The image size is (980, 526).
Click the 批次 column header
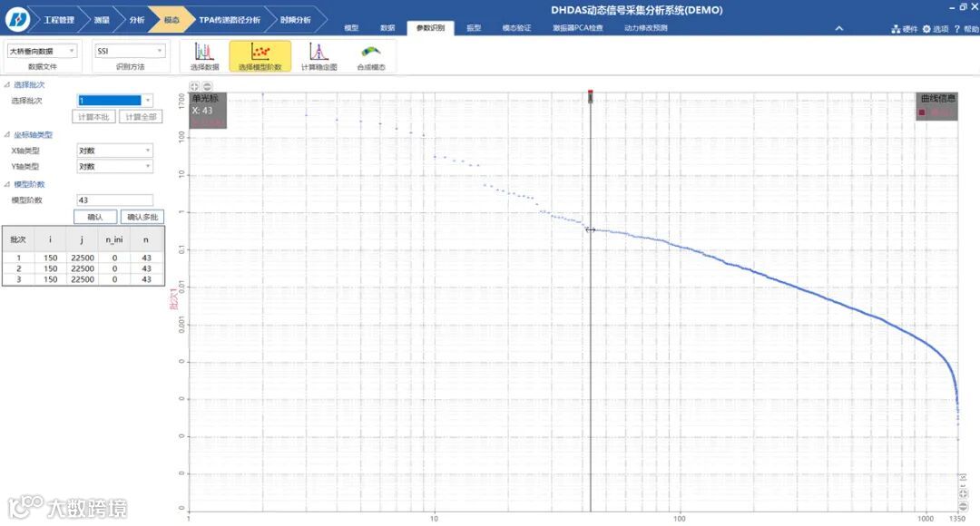tap(18, 239)
